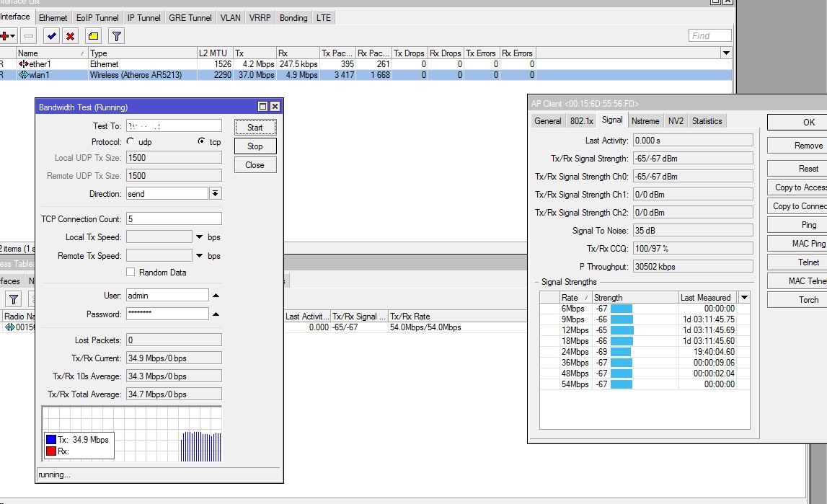This screenshot has height=504, width=827.
Task: Open the Filter funnel in Interface List
Action: click(x=117, y=36)
